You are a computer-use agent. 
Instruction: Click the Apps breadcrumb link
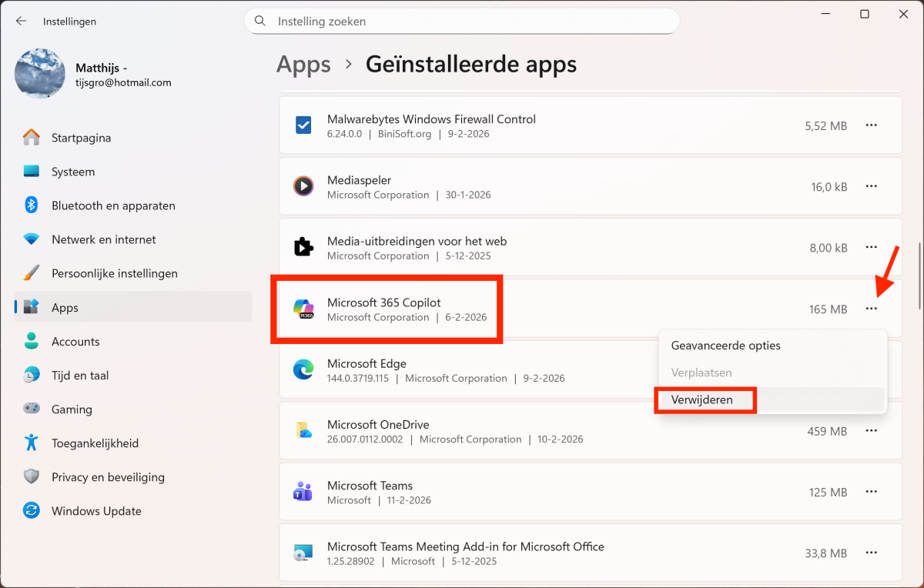pos(303,65)
